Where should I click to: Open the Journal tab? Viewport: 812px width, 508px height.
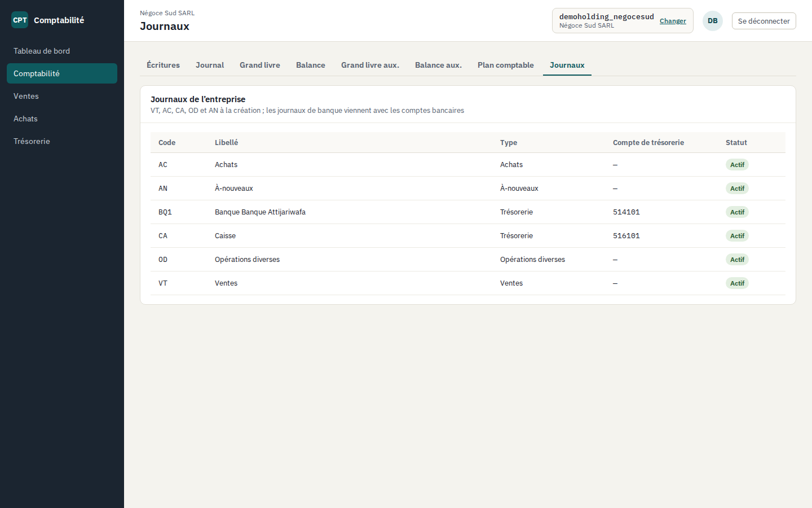(210, 65)
